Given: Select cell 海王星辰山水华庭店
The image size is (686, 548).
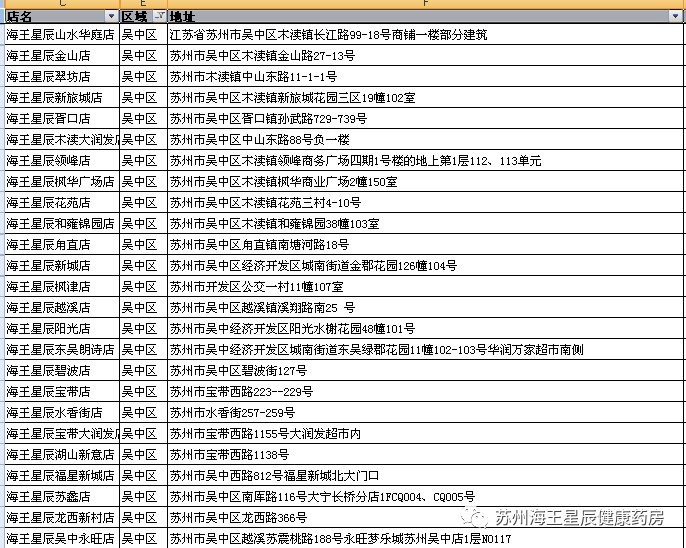Looking at the screenshot, I should click(x=62, y=35).
